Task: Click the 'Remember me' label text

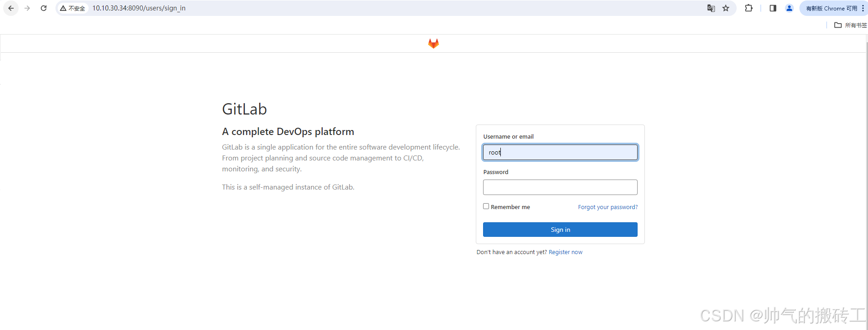Action: pos(510,207)
